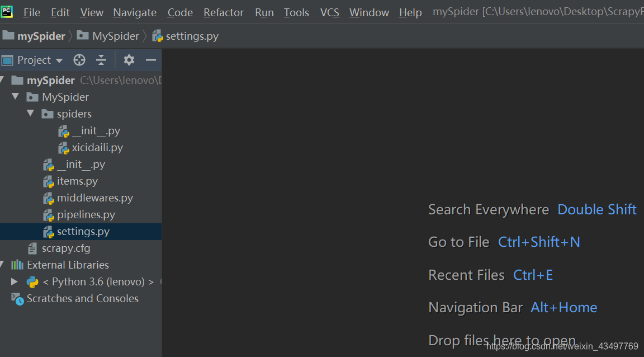Click the pipelines.py Python file icon

49,215
